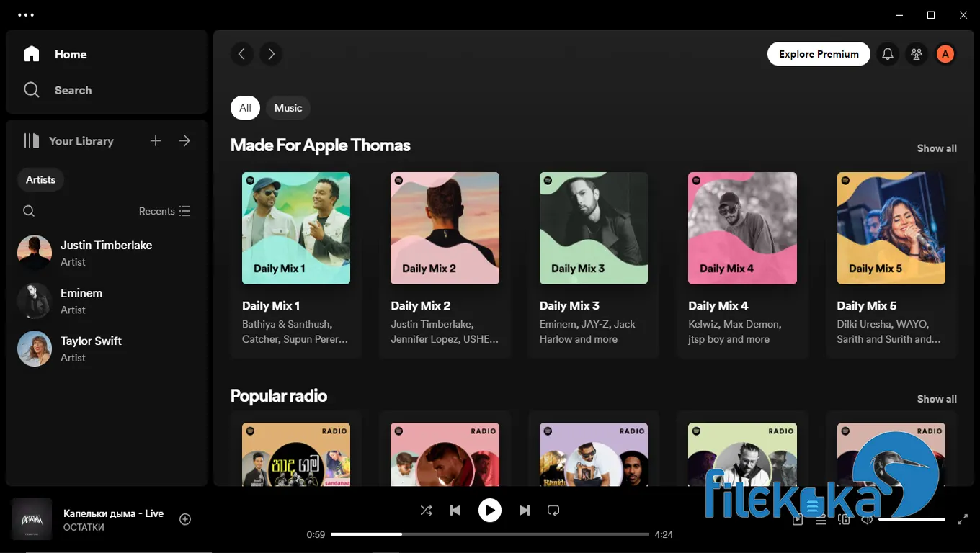Click the Explore Premium button
980x553 pixels.
pyautogui.click(x=819, y=54)
